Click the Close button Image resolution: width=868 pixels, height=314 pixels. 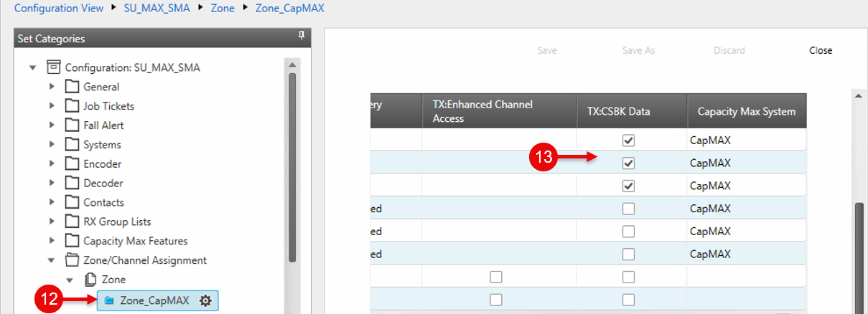(821, 50)
